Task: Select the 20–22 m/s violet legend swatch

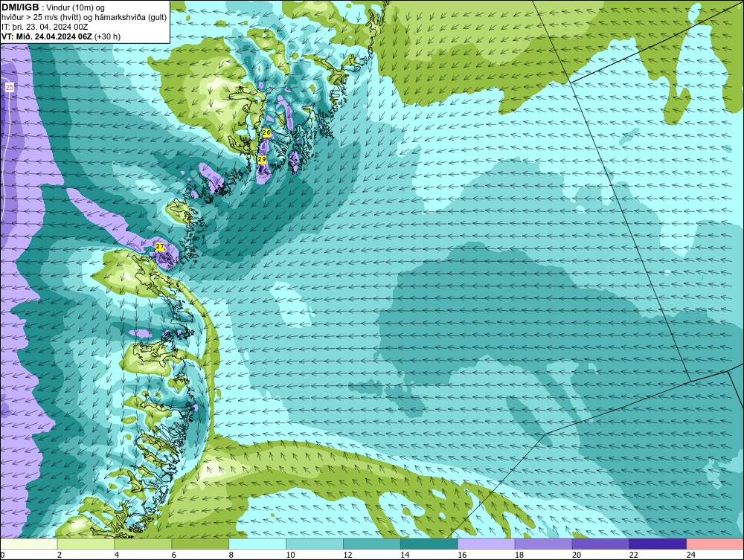Action: 600,544
